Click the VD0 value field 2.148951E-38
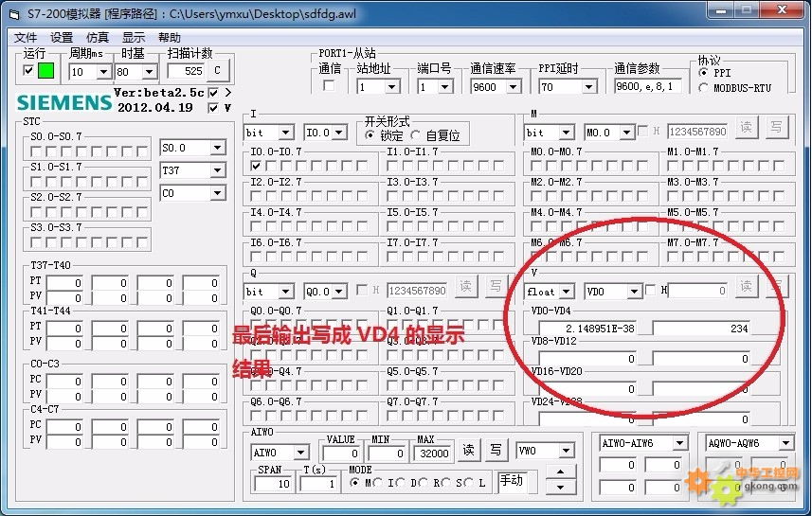 (587, 329)
